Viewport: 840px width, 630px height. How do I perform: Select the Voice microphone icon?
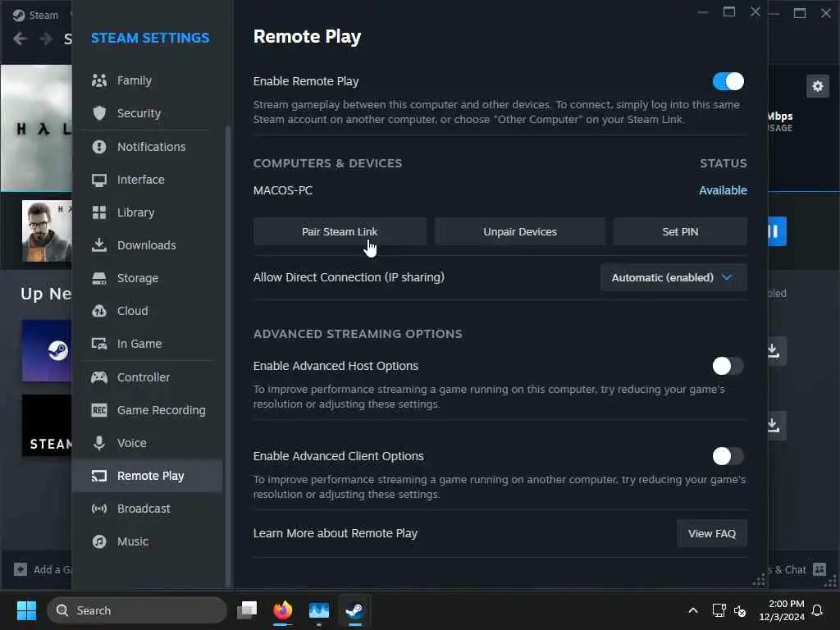click(99, 443)
